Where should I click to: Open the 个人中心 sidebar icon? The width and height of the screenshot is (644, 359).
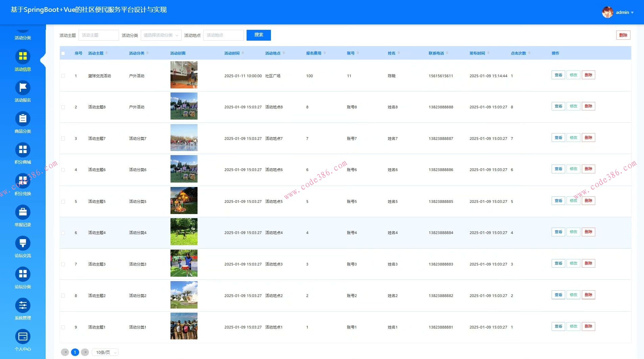coord(23,337)
